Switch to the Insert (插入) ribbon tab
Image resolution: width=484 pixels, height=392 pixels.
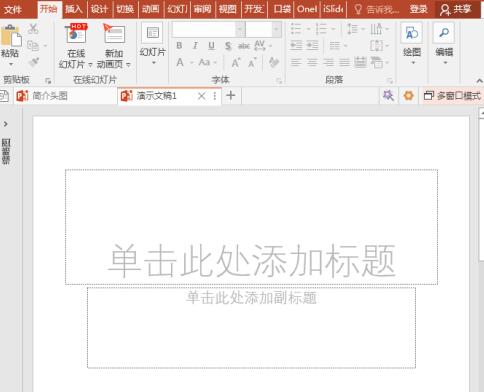click(x=74, y=9)
